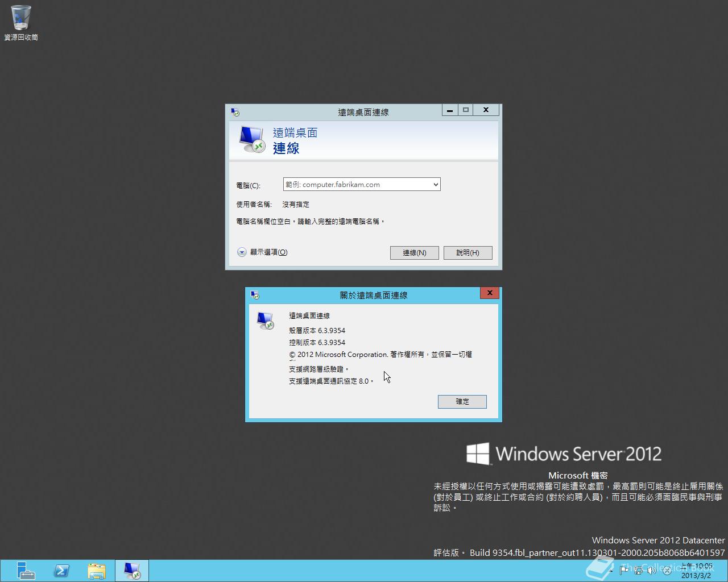Click the 控制版本 6.3.9354 text
Viewport: 728px width, 582px height.
tap(317, 343)
